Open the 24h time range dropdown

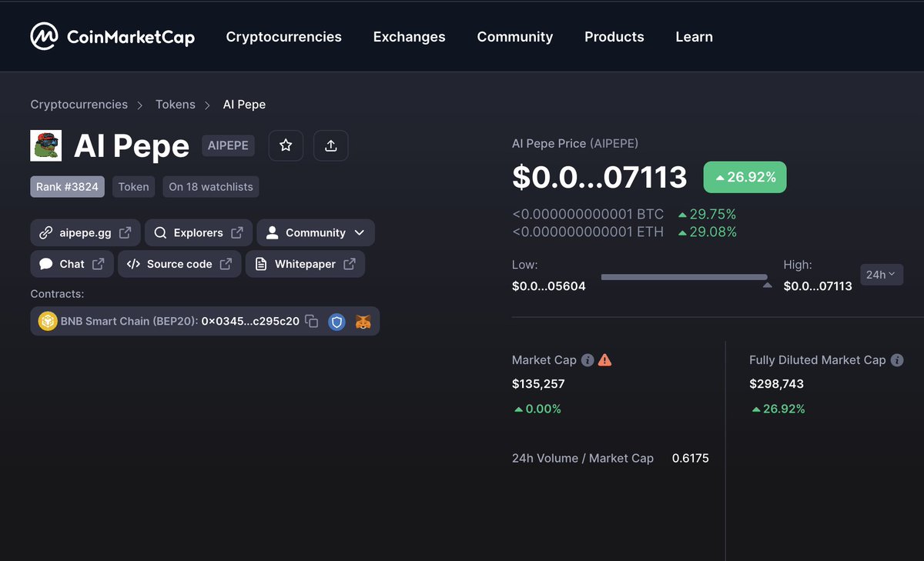click(x=882, y=275)
